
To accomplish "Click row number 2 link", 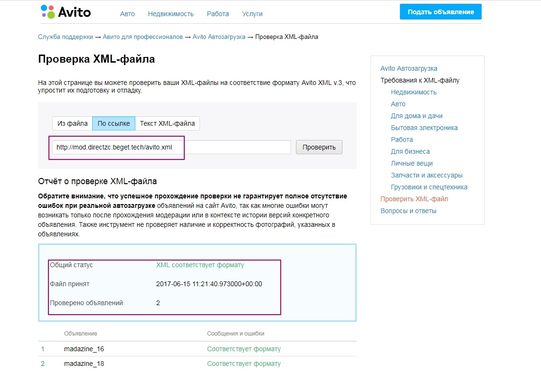I will tap(43, 364).
